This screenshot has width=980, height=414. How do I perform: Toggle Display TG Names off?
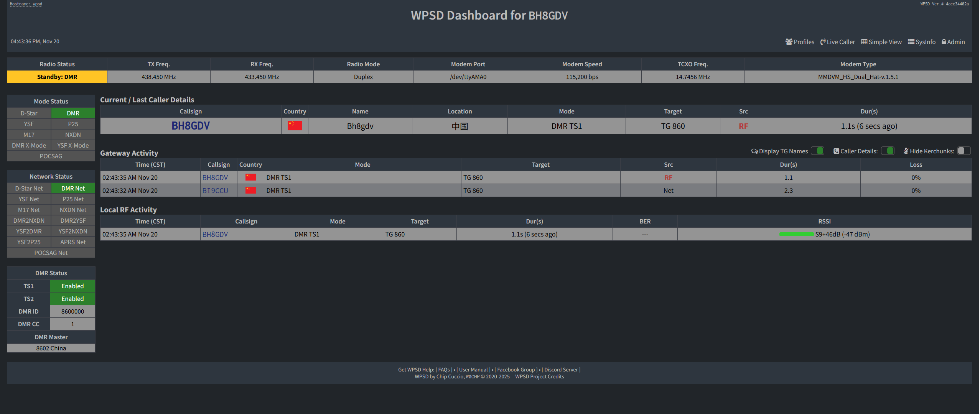[x=817, y=151]
